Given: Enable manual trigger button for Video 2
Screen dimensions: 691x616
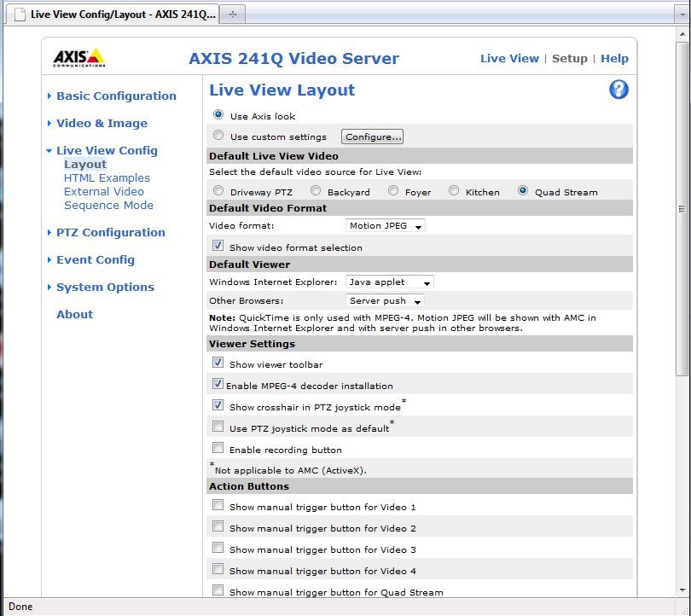Looking at the screenshot, I should (x=218, y=526).
